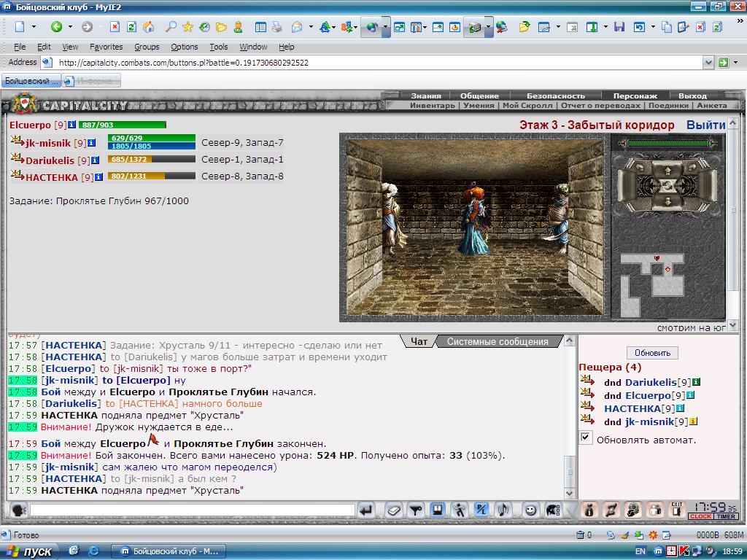Open dropdown arrow beside the Go button
The image size is (747, 560).
[x=736, y=63]
